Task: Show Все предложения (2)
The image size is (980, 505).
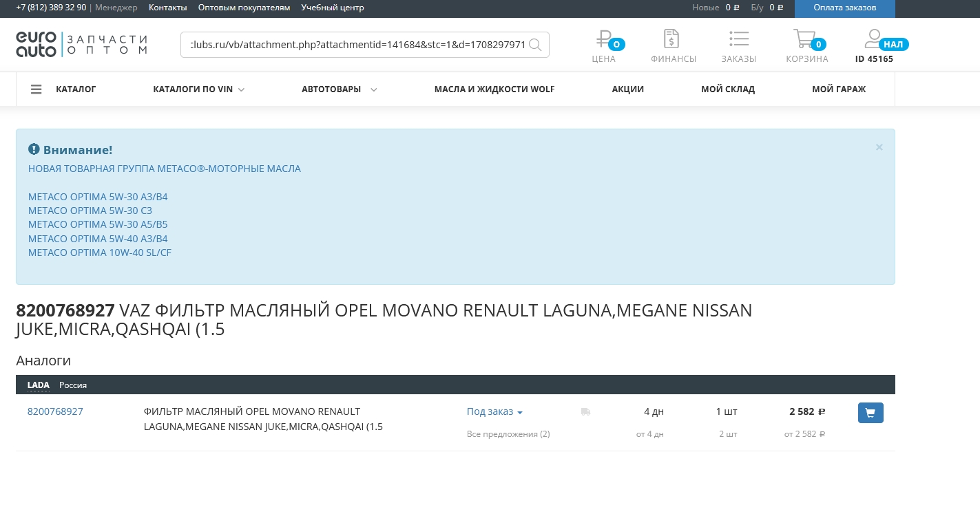Action: coord(508,434)
